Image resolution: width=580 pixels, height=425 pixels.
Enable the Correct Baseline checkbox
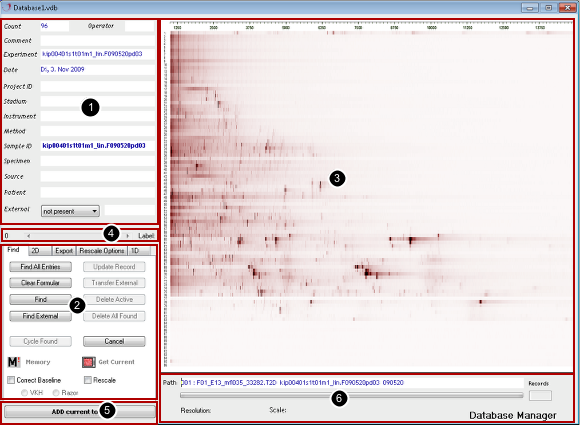pos(11,380)
